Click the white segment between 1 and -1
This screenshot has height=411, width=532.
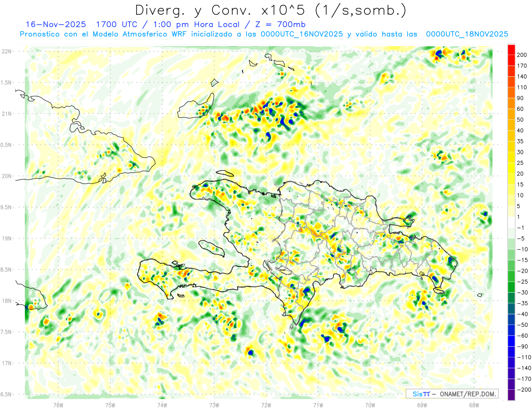tap(511, 222)
